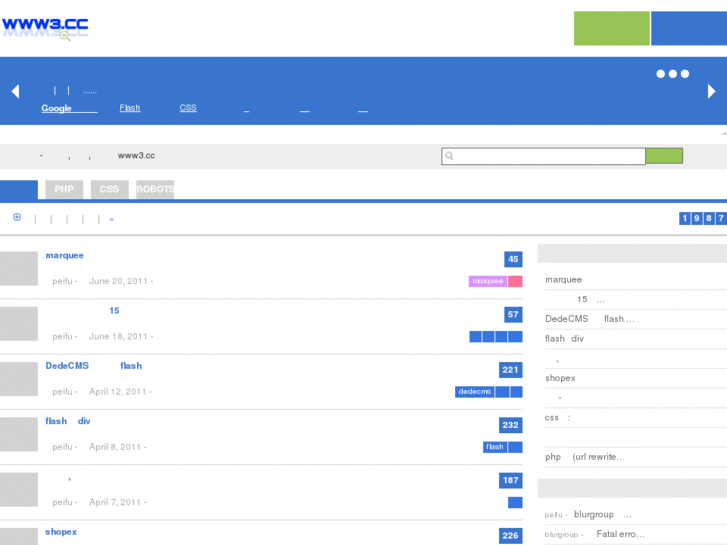The height and width of the screenshot is (545, 727).
Task: Click the flash tag on April 8 post
Action: point(495,447)
